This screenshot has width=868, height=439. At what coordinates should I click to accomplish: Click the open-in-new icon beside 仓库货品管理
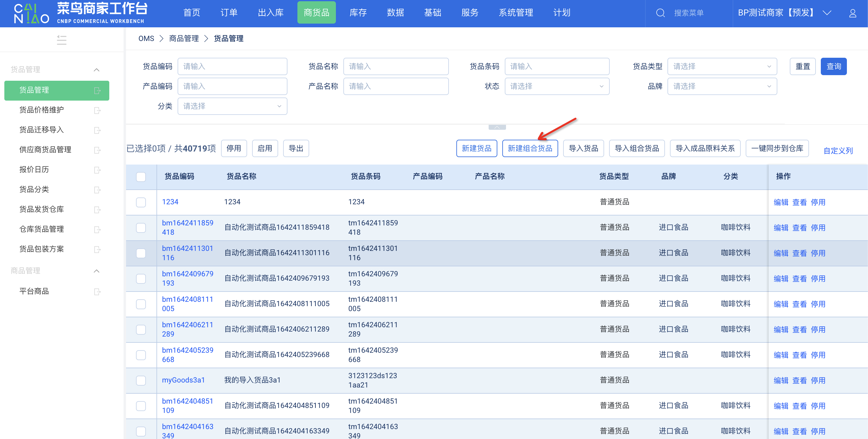97,229
